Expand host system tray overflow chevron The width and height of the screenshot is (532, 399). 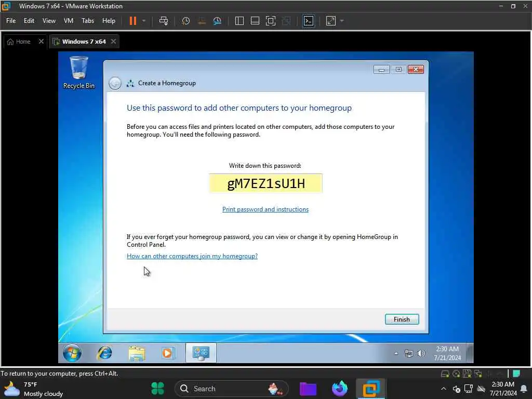444,389
